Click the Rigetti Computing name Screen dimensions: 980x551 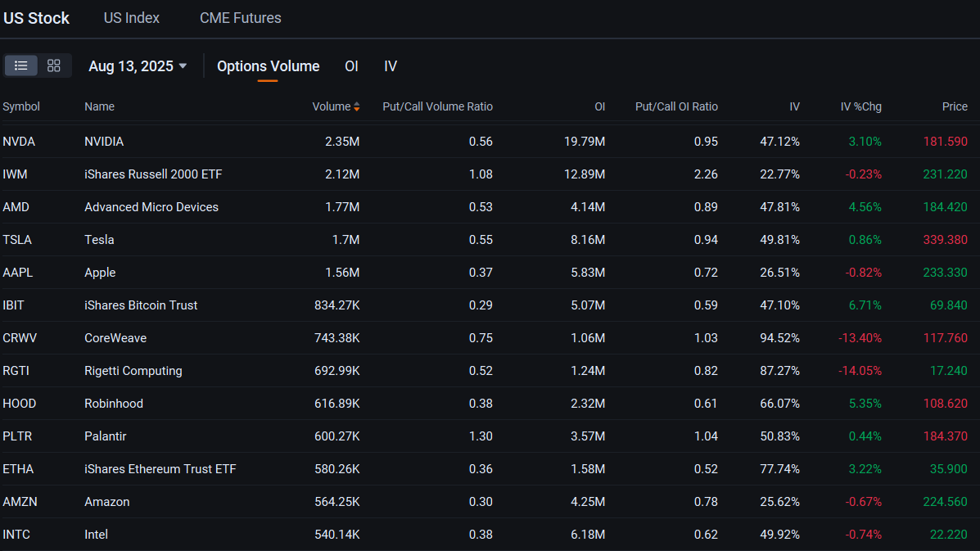point(133,371)
